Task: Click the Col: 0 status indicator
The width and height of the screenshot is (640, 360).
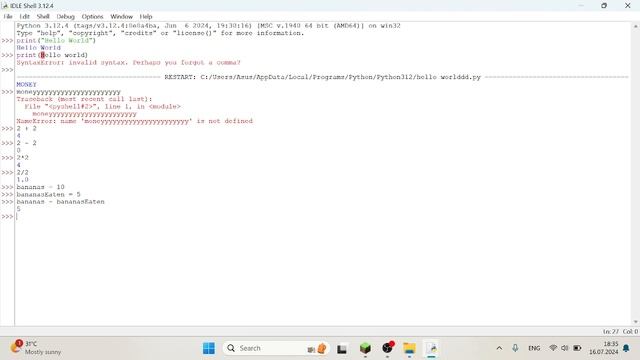Action: [x=630, y=331]
